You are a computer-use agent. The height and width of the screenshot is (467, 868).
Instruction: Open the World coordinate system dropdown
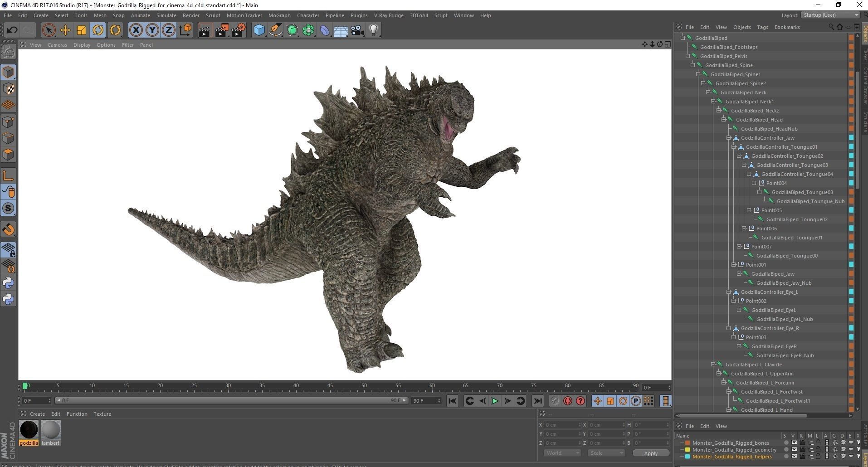(x=562, y=453)
